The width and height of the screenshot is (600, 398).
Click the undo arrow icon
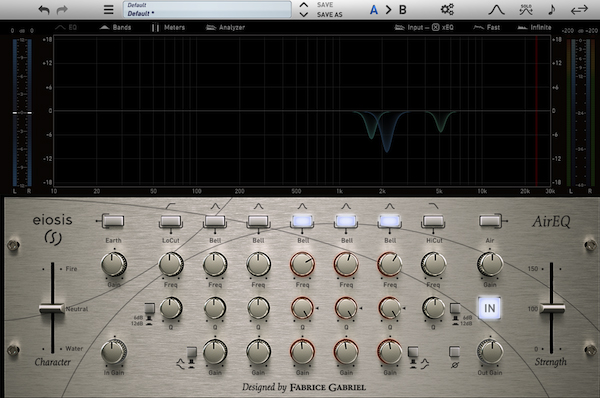tap(44, 10)
